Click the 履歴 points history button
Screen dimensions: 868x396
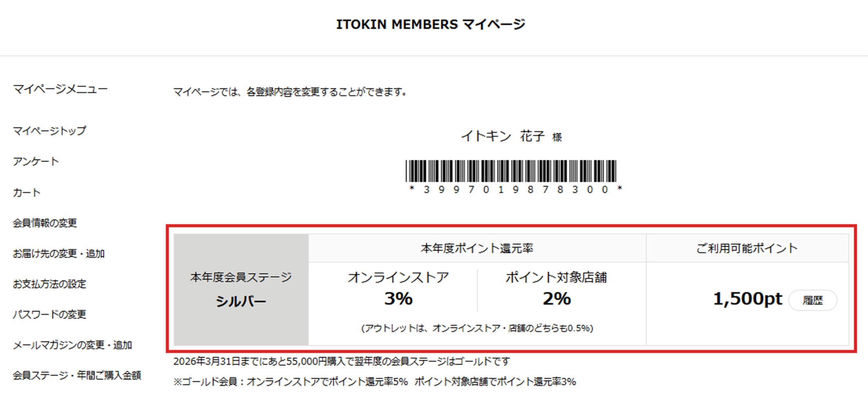coord(813,300)
